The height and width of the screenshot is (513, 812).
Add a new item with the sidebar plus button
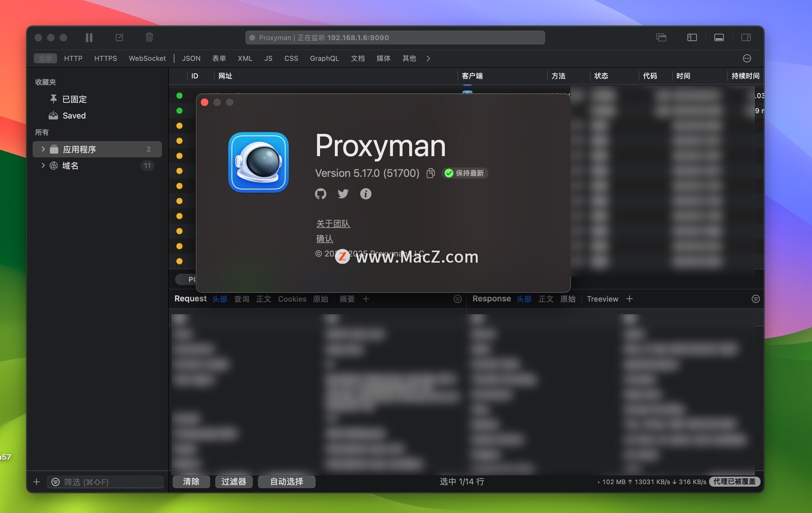[36, 482]
